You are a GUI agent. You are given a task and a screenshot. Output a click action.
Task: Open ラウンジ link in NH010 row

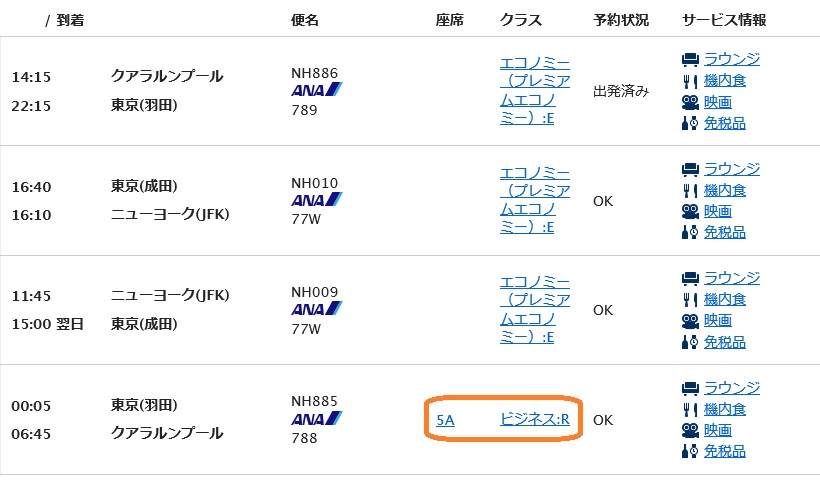click(x=732, y=169)
